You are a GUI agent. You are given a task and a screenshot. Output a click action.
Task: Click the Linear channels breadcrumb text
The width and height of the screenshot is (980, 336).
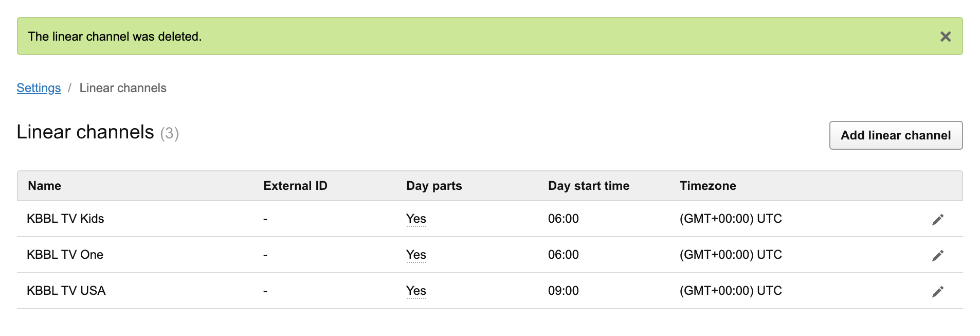tap(123, 88)
